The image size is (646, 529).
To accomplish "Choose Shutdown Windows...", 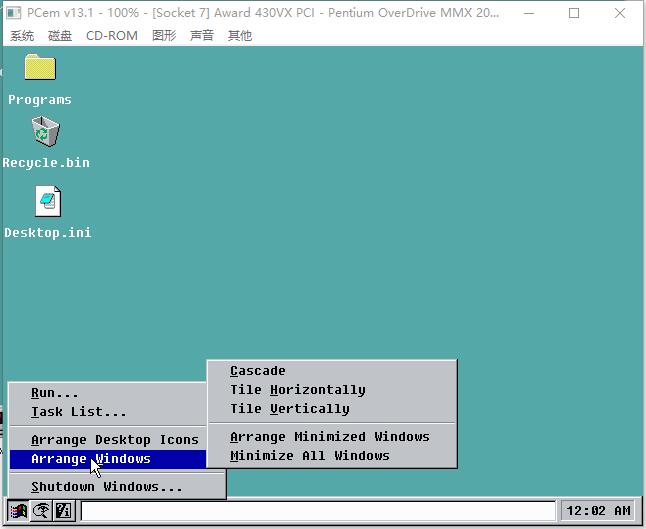I will pos(117,487).
